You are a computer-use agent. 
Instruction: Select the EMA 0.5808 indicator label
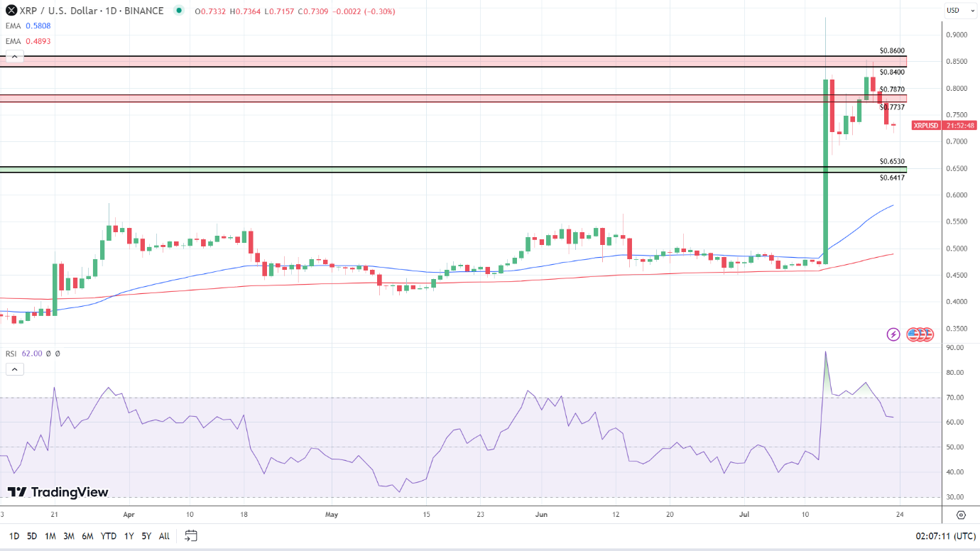click(28, 26)
